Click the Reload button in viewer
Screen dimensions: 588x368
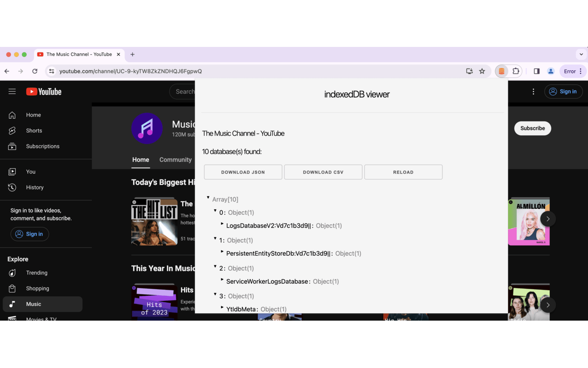[x=403, y=172]
